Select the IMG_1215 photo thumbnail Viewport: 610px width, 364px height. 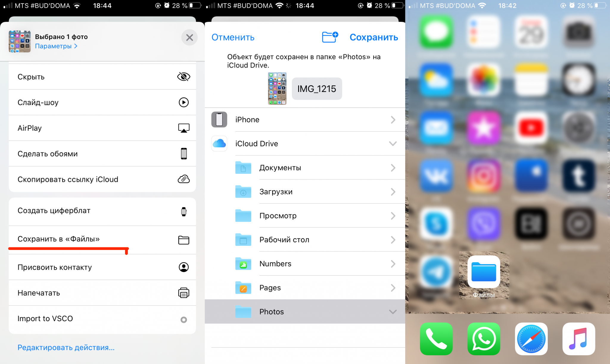[278, 88]
